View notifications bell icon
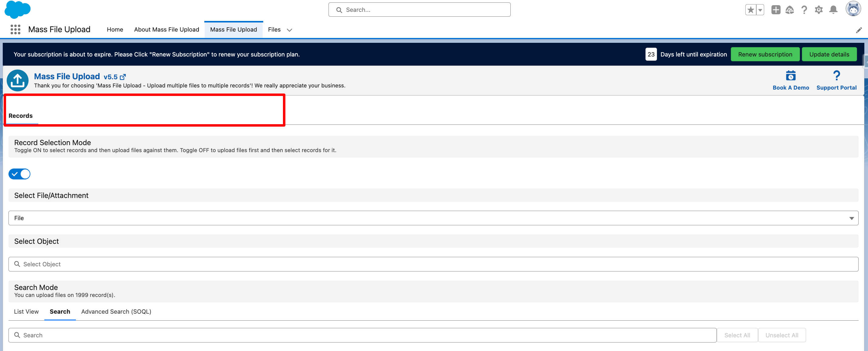The image size is (868, 351). (833, 10)
